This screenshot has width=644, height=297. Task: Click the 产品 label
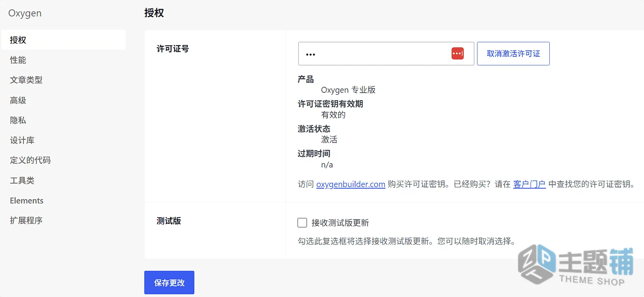point(306,79)
